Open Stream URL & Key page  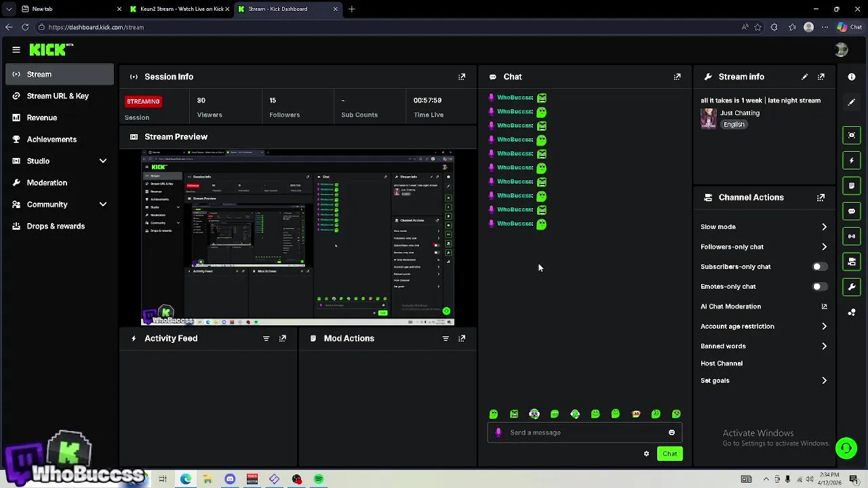click(x=60, y=96)
